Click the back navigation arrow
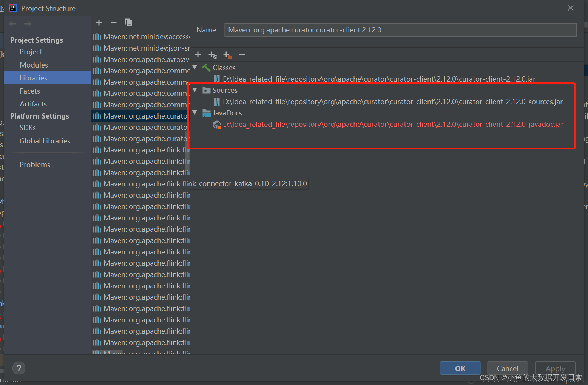 pyautogui.click(x=13, y=24)
